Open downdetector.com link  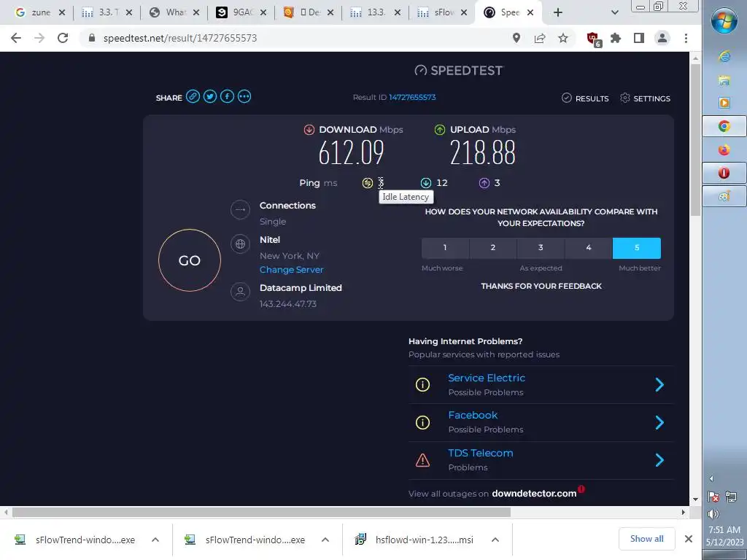[x=534, y=494]
